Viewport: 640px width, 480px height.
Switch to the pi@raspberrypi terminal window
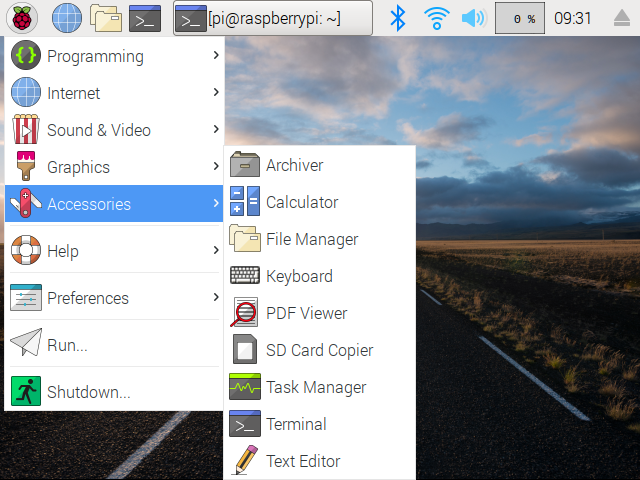(x=273, y=18)
